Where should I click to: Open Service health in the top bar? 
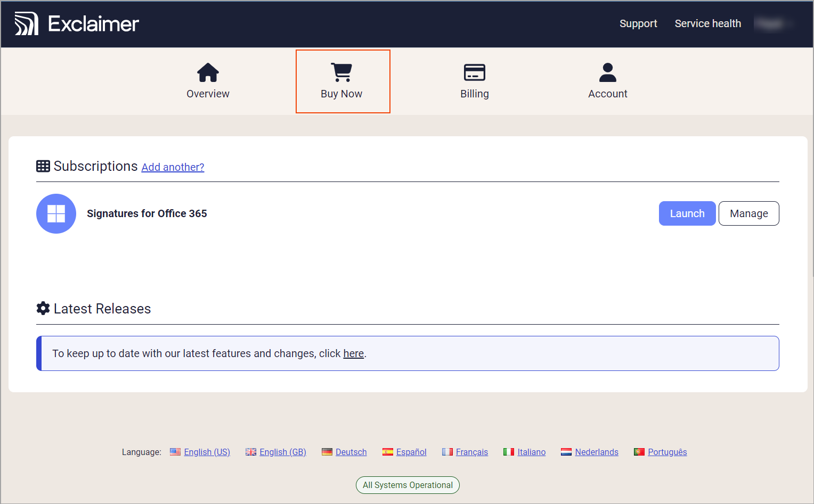(x=707, y=24)
